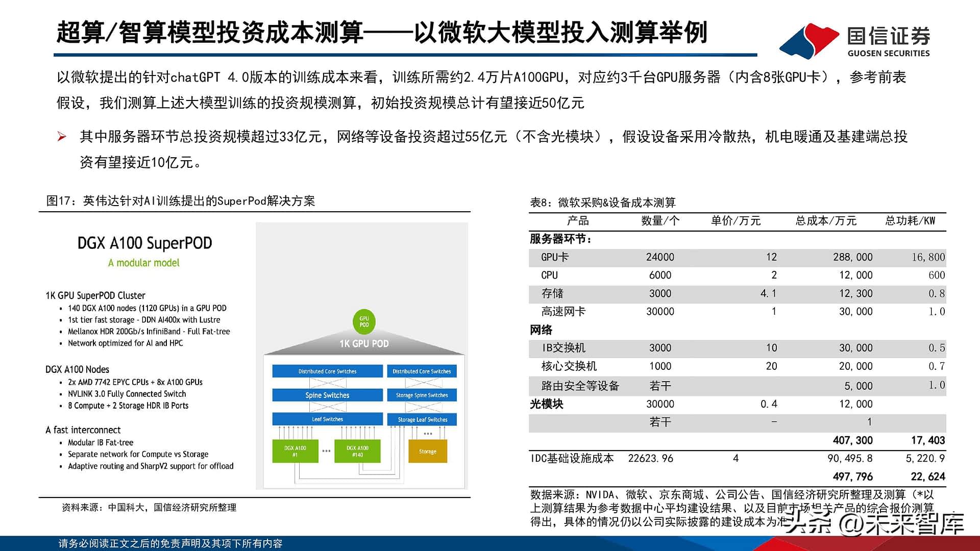
Task: Click the Guosen Securities red-blue logo mark
Action: (x=809, y=41)
